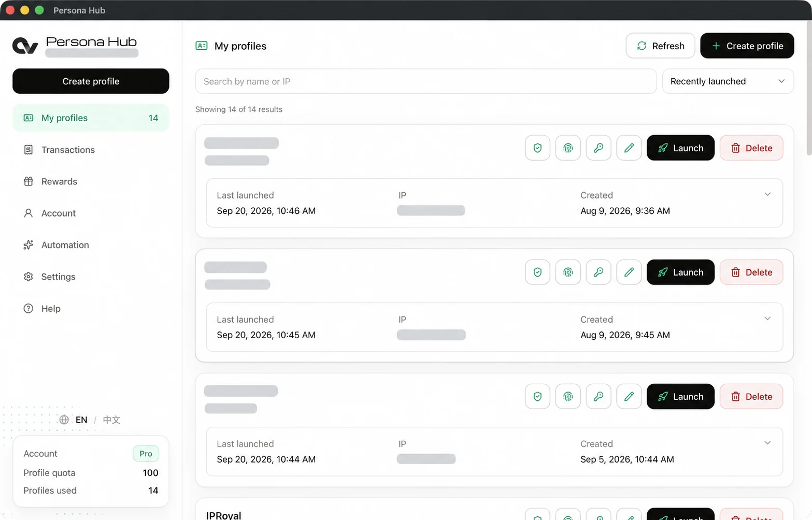Expand details of profile created Aug 9, 9:36 AM
812x520 pixels.
767,194
